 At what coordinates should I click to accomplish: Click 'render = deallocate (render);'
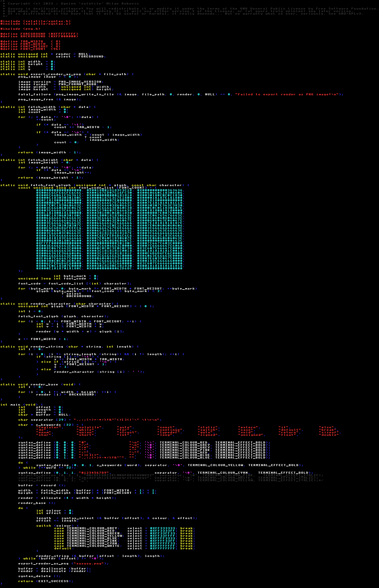(55, 571)
